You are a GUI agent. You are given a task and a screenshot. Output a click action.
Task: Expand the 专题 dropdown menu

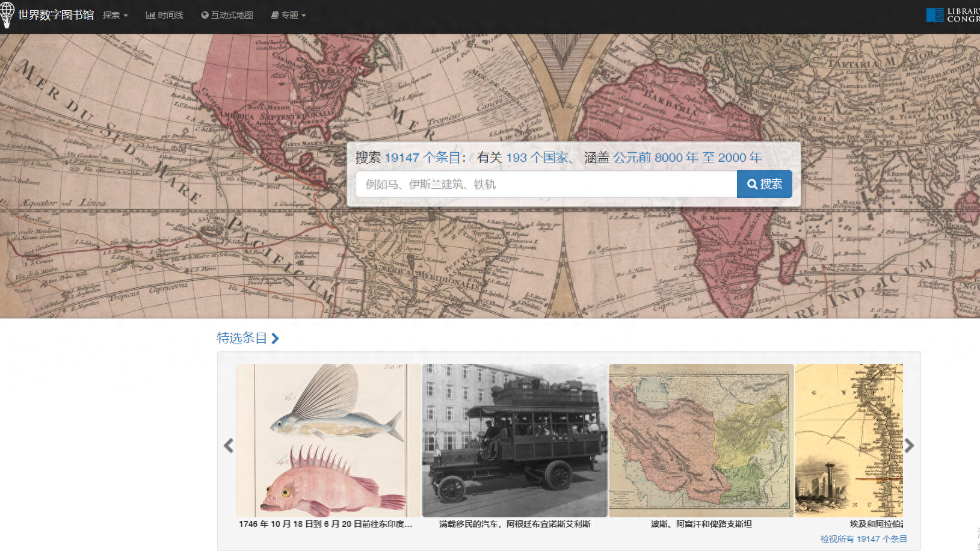(x=289, y=15)
